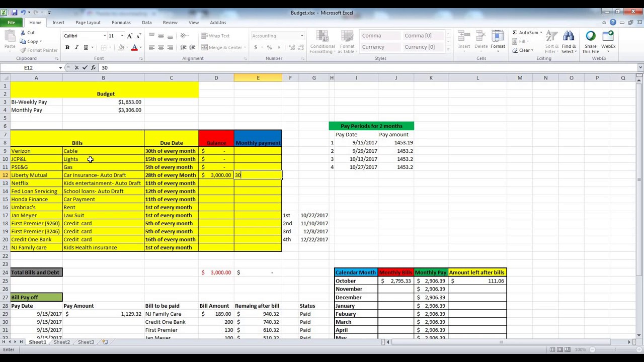Switch to the Review tab

[x=170, y=23]
